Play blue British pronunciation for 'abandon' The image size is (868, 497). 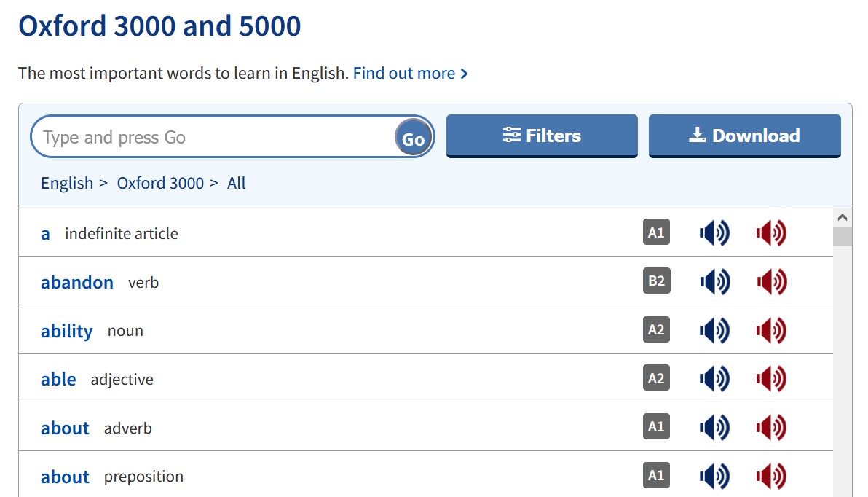pos(714,282)
